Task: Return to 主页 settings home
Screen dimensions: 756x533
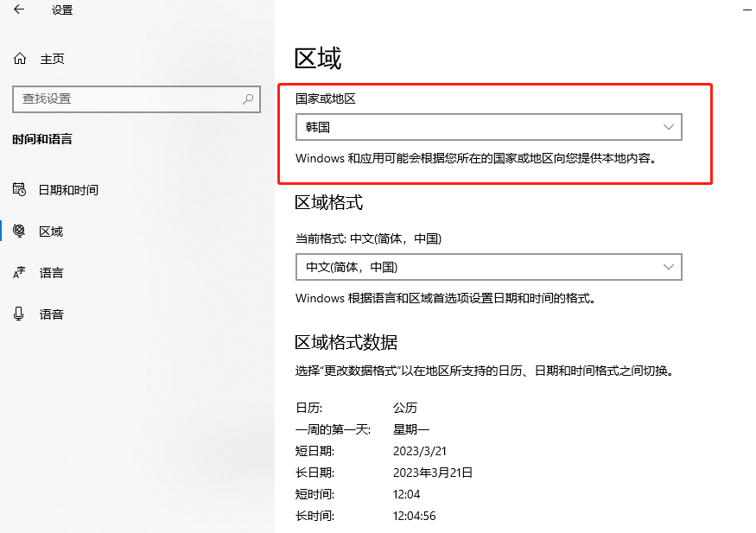Action: coord(52,59)
